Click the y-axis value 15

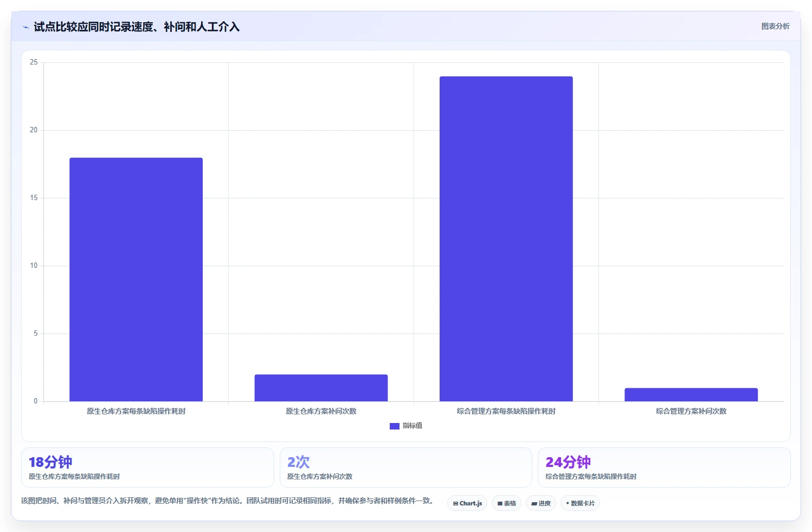[x=34, y=198]
